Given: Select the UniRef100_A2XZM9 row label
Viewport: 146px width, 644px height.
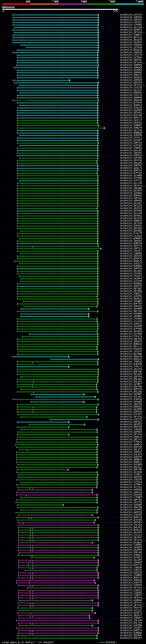Looking at the screenshot, I should pos(131,334).
